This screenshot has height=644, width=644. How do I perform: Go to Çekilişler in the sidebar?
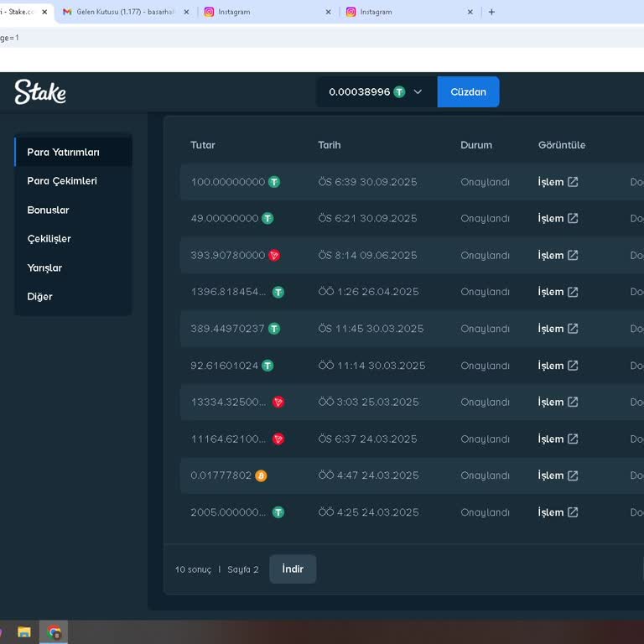click(49, 239)
